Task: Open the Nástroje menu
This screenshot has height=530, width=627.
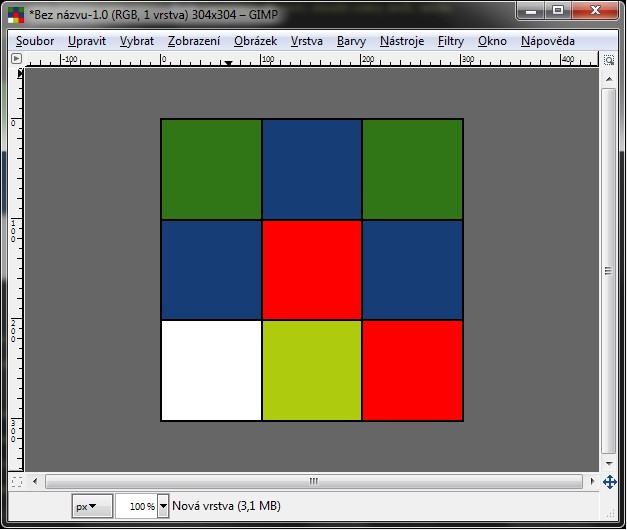Action: coord(402,41)
